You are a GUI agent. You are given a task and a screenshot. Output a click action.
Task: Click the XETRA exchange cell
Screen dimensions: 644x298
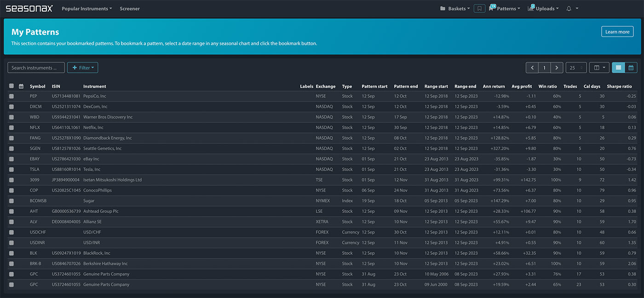[x=322, y=222]
